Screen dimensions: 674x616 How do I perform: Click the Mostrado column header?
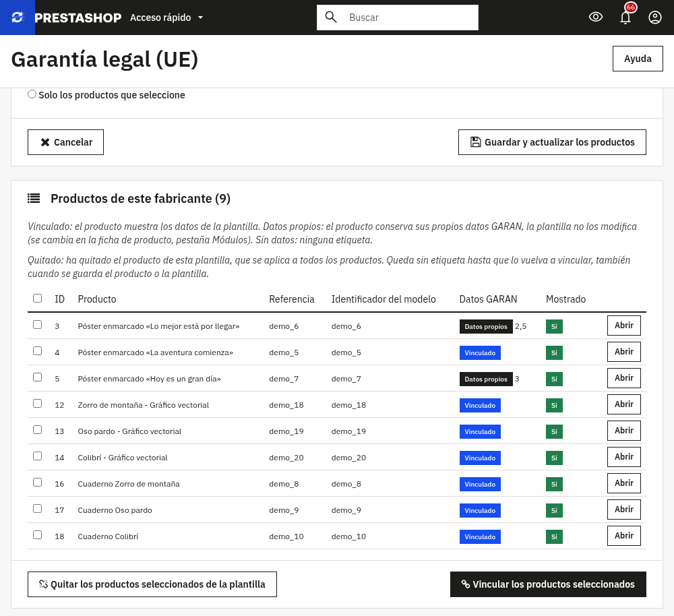coord(565,299)
